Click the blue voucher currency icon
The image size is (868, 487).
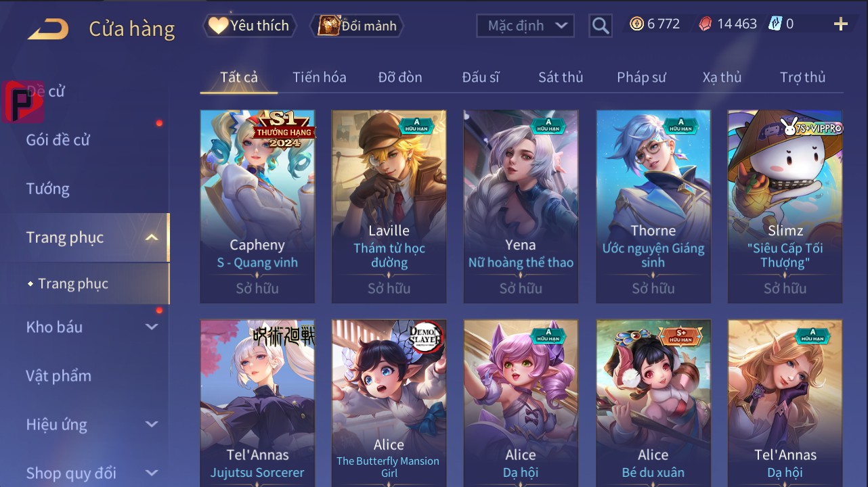775,24
